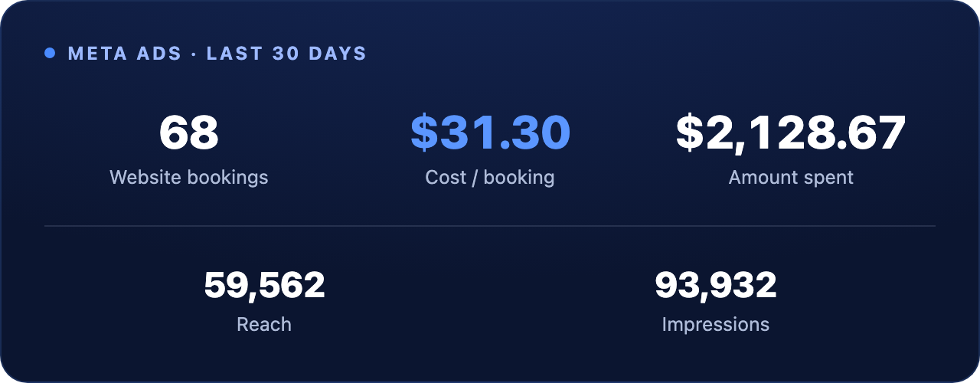Select the Amount spent label
The image size is (980, 383).
[791, 178]
